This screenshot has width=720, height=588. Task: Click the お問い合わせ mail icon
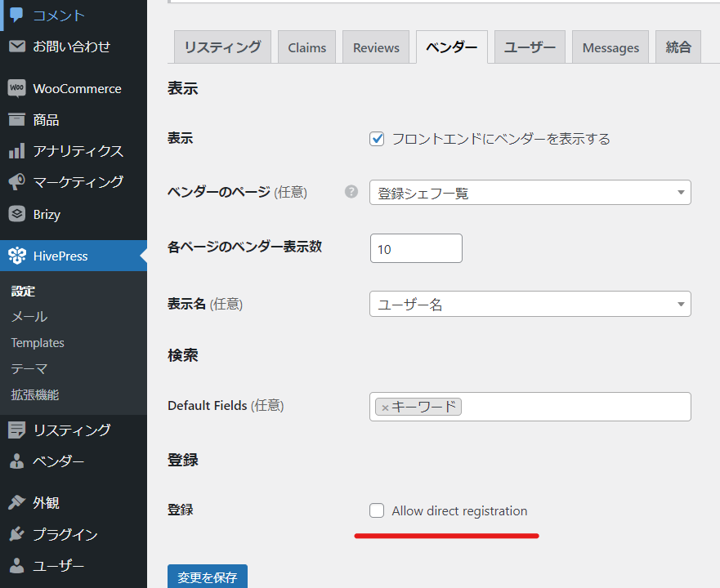tap(16, 47)
